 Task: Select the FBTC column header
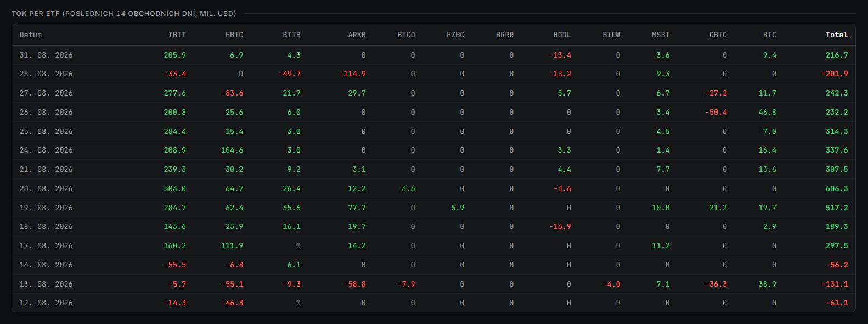[234, 35]
